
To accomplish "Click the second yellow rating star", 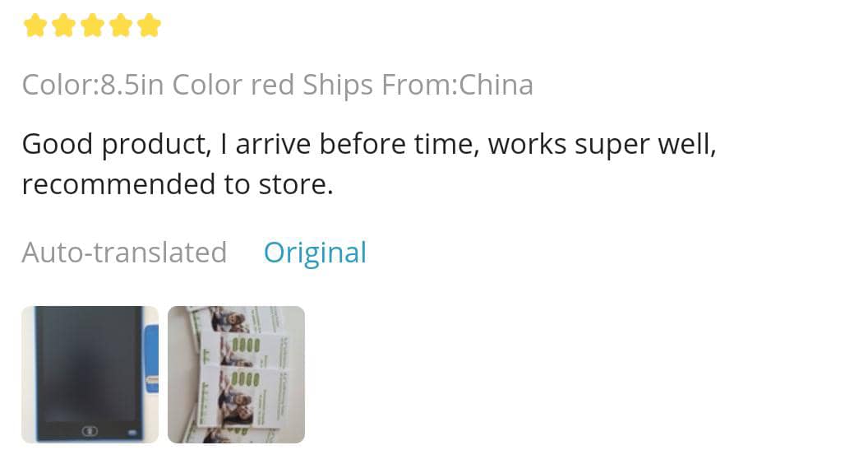I will pos(64,26).
